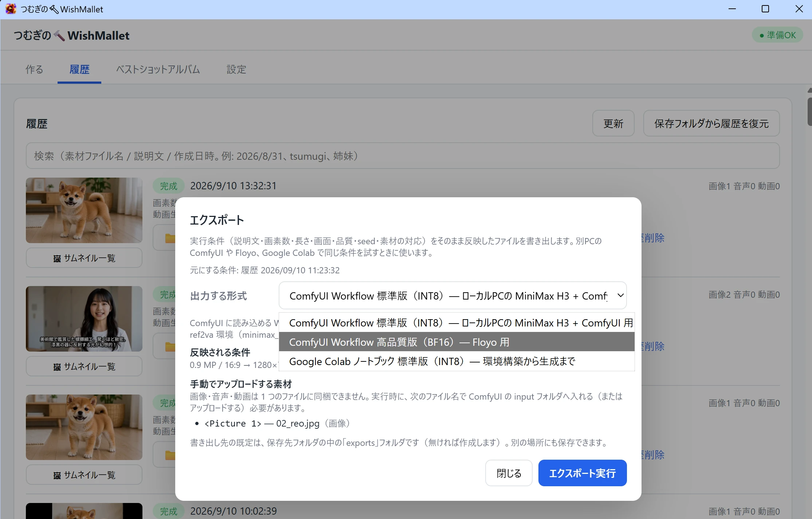Click 元にする条件 履歴 2026/09/10 11:23:32 text
Image resolution: width=812 pixels, height=519 pixels.
pos(265,270)
